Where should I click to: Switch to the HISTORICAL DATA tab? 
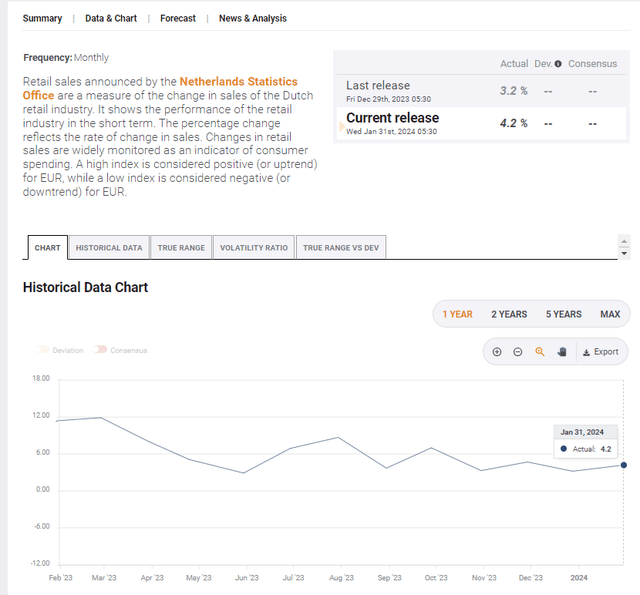[x=109, y=247]
